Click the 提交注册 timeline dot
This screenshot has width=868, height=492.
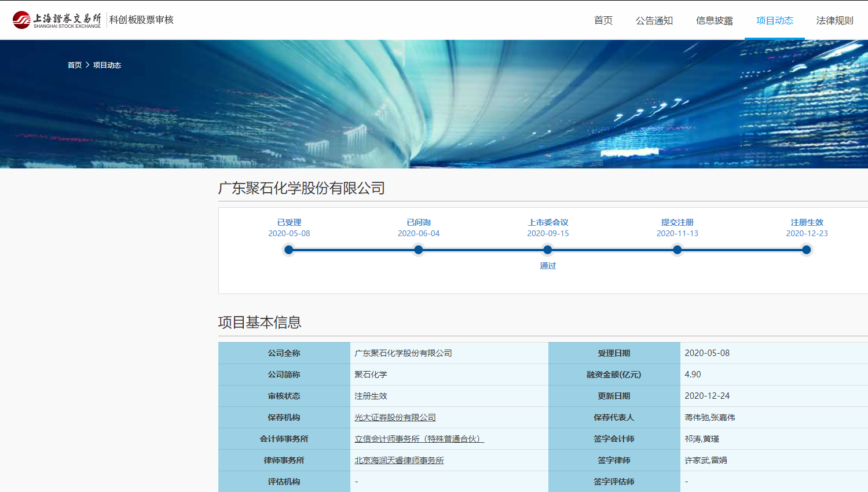point(677,250)
